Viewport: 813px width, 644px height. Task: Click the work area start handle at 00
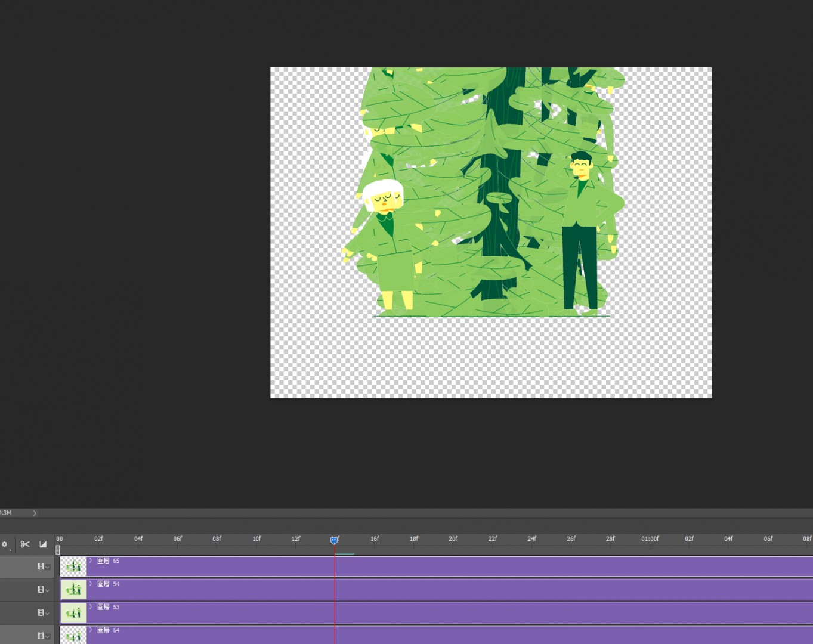click(58, 550)
